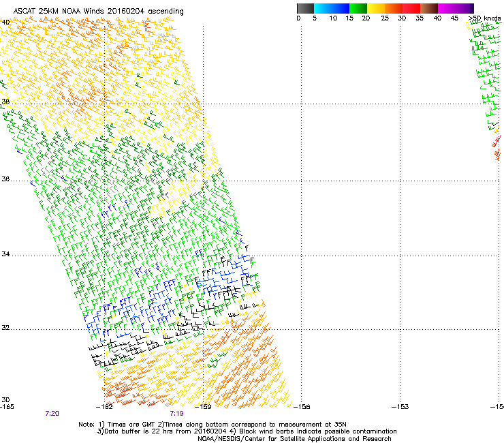Click the '10' legend scale label
The width and height of the screenshot is (504, 443).
click(x=333, y=18)
